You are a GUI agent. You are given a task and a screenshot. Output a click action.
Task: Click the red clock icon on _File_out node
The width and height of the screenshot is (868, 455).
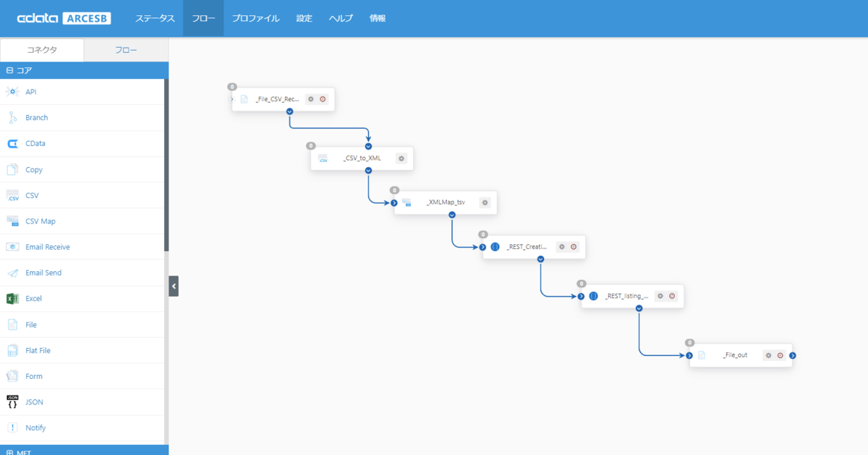(x=780, y=355)
